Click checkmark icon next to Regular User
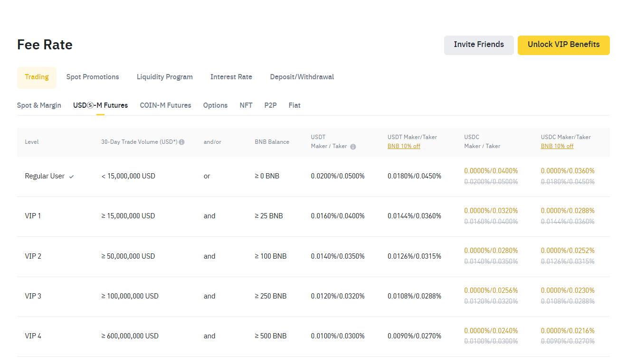The image size is (636, 364). click(72, 177)
